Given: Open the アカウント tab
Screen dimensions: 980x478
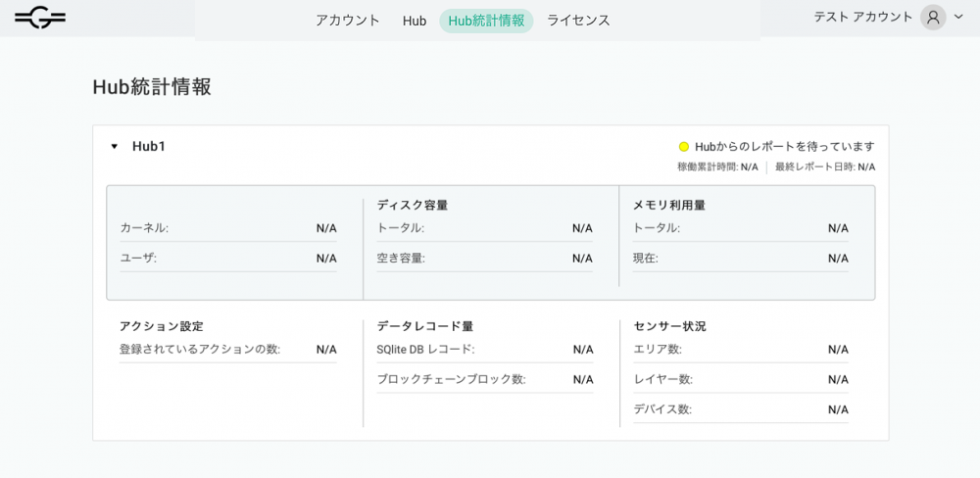Looking at the screenshot, I should [347, 21].
